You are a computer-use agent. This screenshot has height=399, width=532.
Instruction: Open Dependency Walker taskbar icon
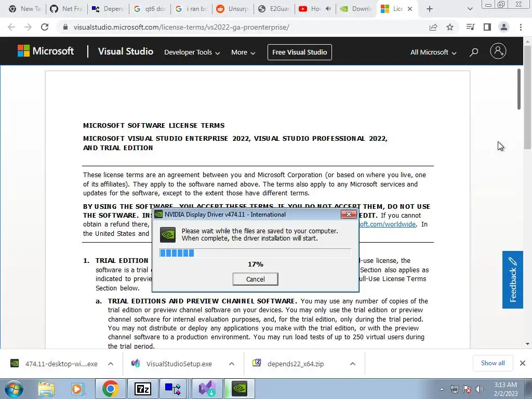[x=174, y=389]
